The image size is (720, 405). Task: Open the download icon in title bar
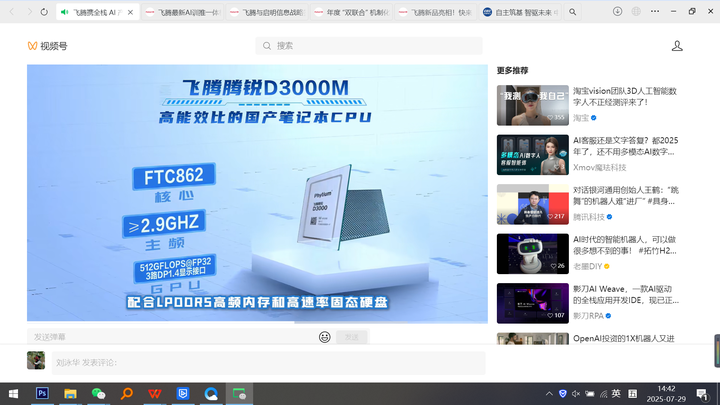click(x=618, y=11)
